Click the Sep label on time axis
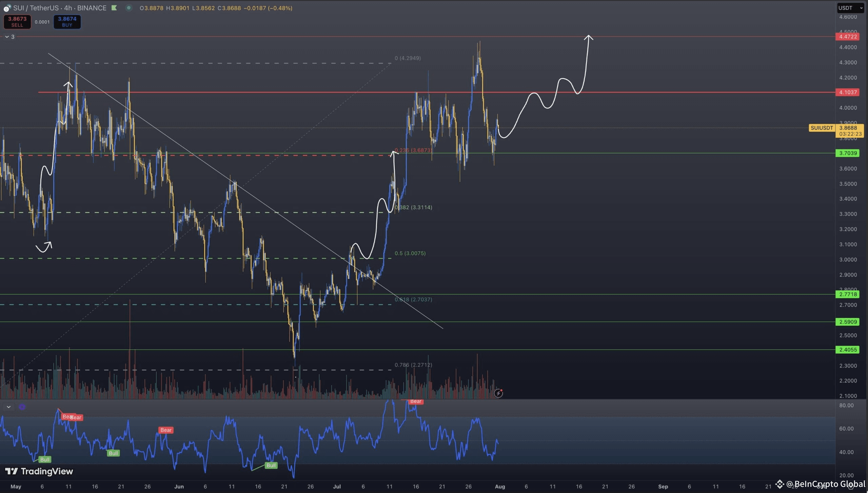The height and width of the screenshot is (493, 868). (x=663, y=487)
